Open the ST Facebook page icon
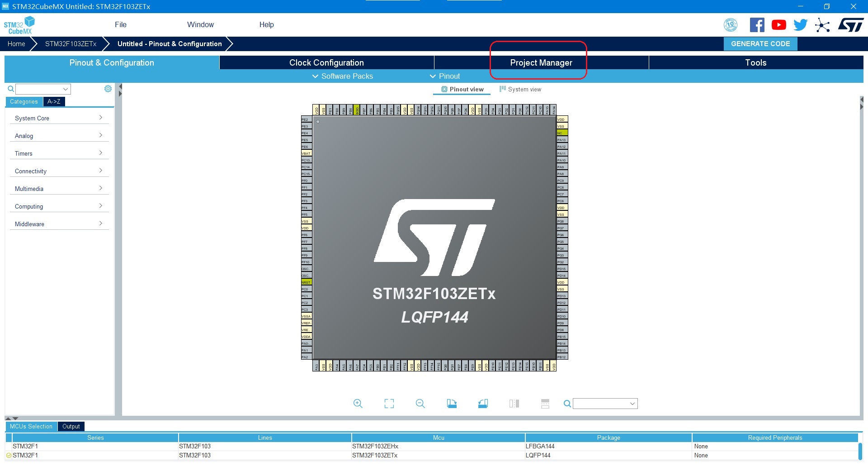This screenshot has width=868, height=466. tap(757, 25)
